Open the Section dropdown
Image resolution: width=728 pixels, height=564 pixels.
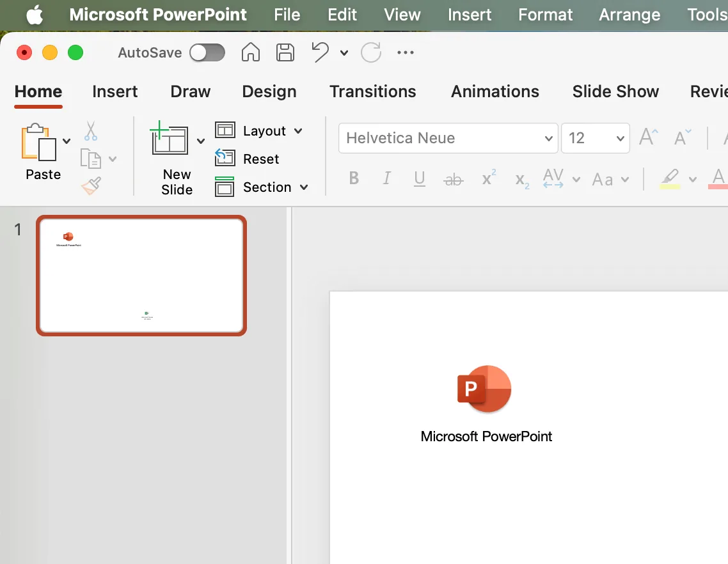[262, 187]
